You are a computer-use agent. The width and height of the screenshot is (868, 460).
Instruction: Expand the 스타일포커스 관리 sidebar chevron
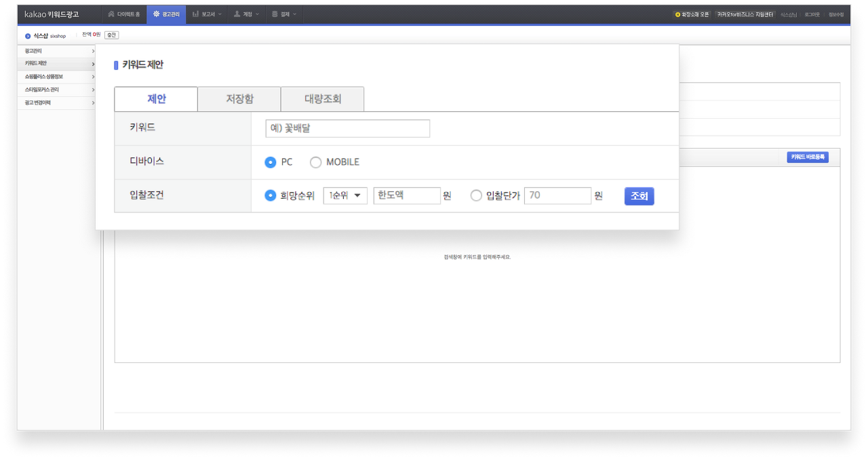(x=93, y=90)
